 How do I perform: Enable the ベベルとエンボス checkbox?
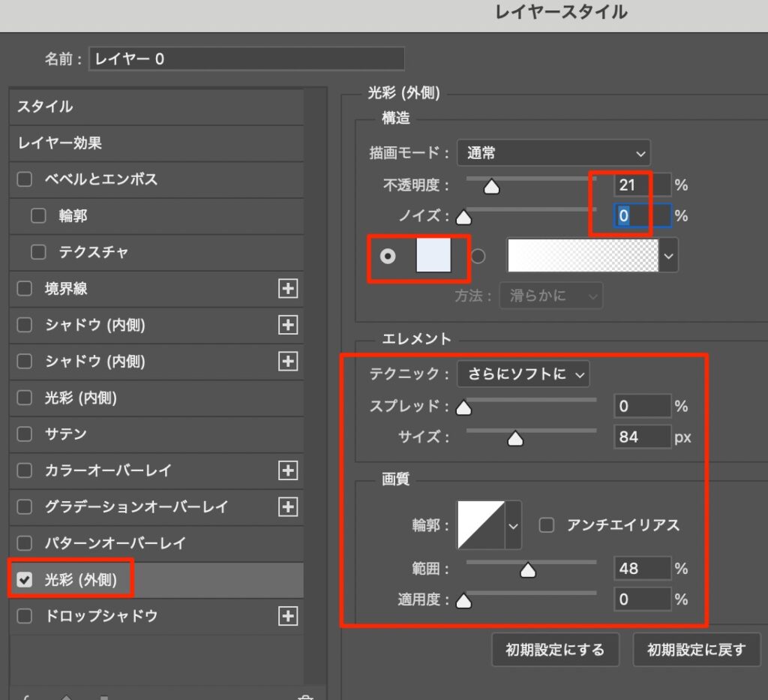tap(25, 179)
